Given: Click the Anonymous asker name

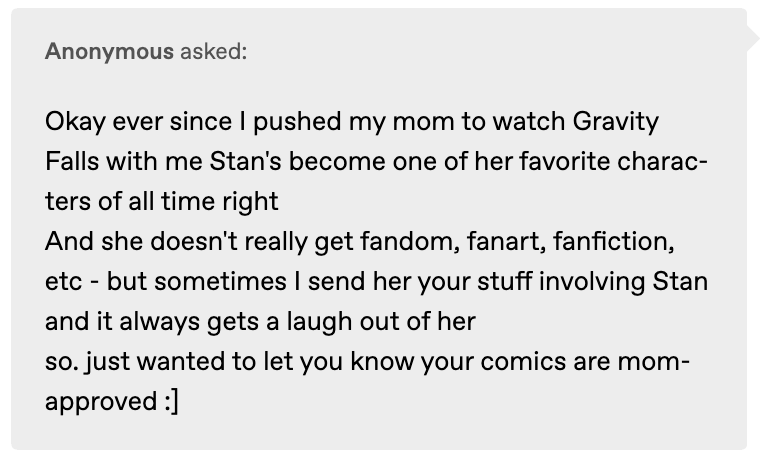Looking at the screenshot, I should tap(109, 52).
